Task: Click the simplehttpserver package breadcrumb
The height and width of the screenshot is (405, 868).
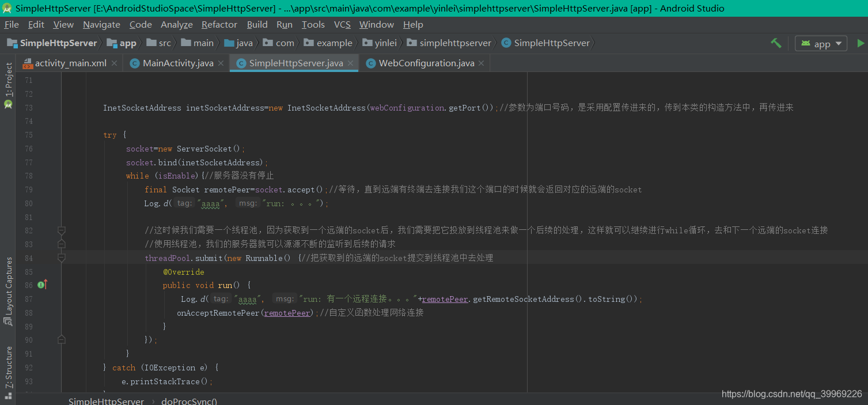Action: 449,43
